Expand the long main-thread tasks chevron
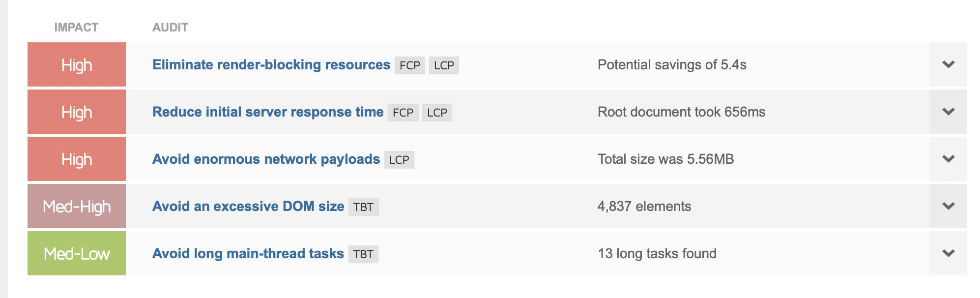This screenshot has width=980, height=298. pyautogui.click(x=948, y=253)
